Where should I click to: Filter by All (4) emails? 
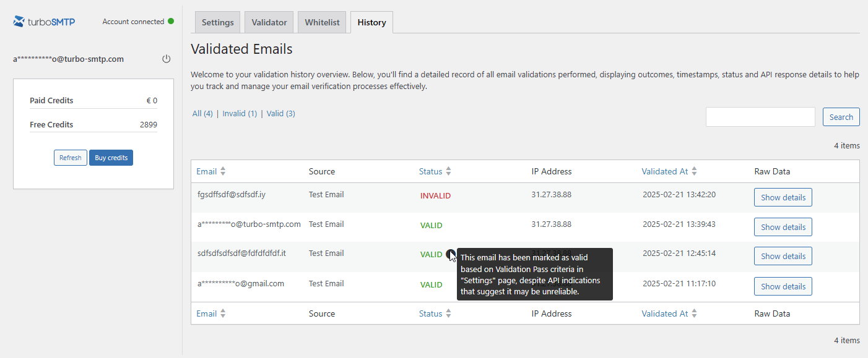tap(202, 114)
